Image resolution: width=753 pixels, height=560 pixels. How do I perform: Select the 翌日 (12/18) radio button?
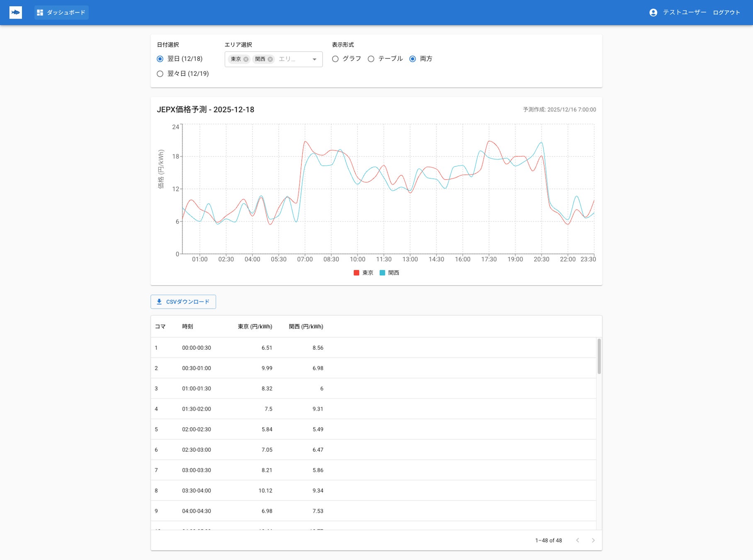pyautogui.click(x=160, y=59)
